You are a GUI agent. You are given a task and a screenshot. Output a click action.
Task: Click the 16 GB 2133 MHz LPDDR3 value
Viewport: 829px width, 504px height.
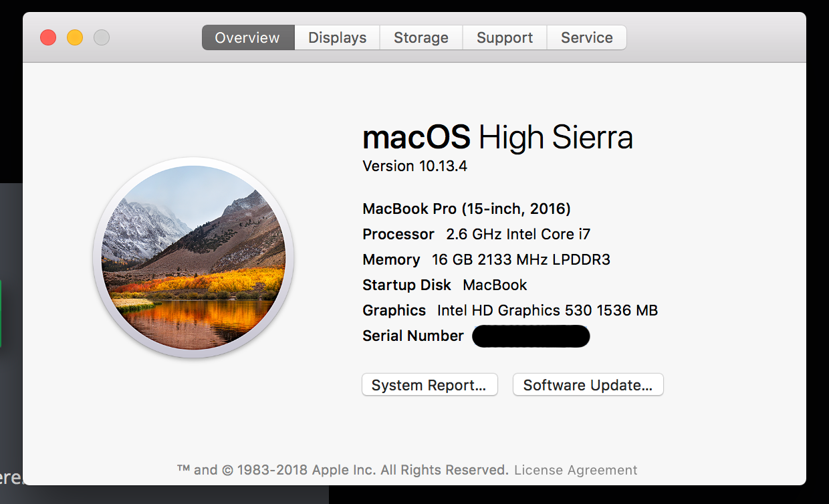(521, 259)
